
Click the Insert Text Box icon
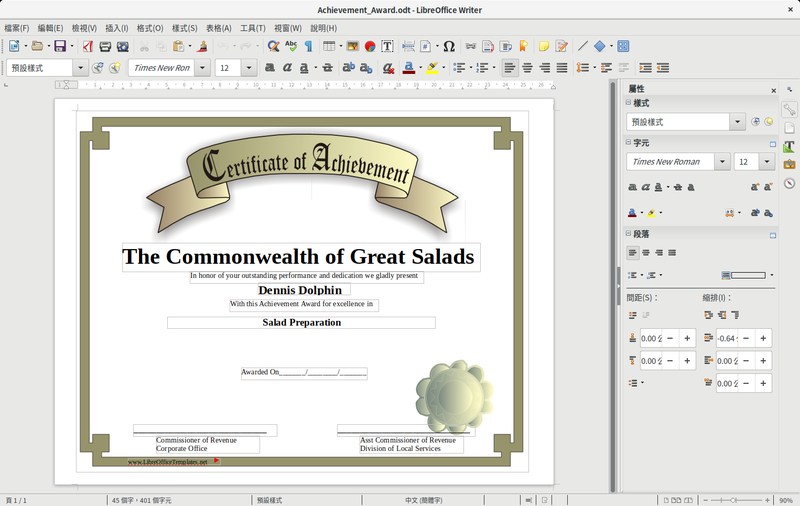coord(387,46)
